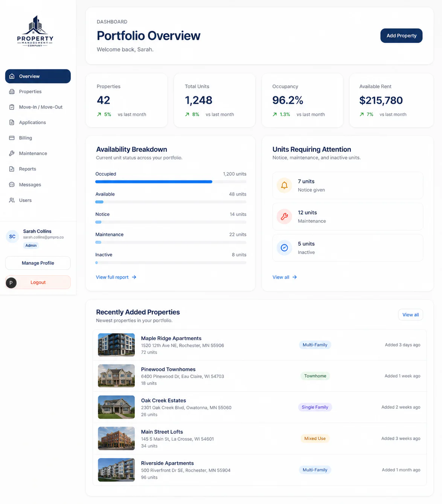Screen dimensions: 442x504
Task: Click the Manage Profile button
Action: click(x=38, y=263)
